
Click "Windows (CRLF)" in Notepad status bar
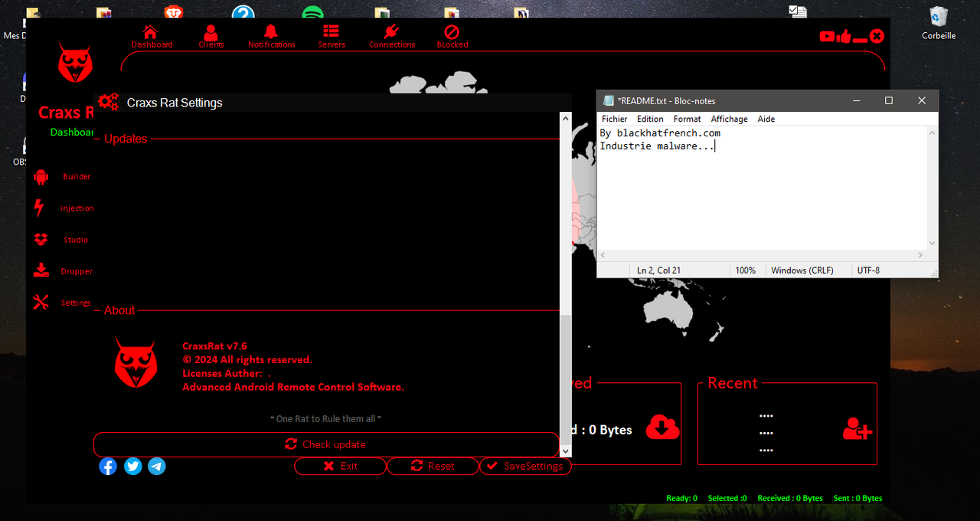click(802, 270)
